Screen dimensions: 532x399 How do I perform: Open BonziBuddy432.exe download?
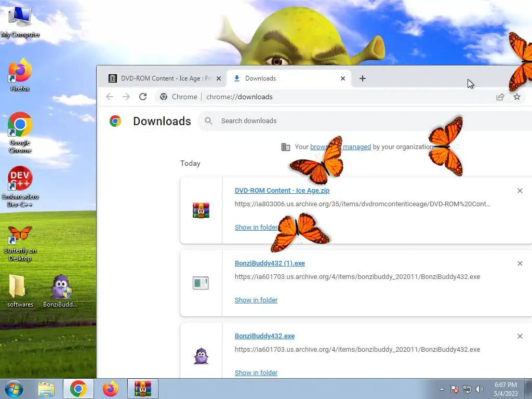tap(264, 336)
